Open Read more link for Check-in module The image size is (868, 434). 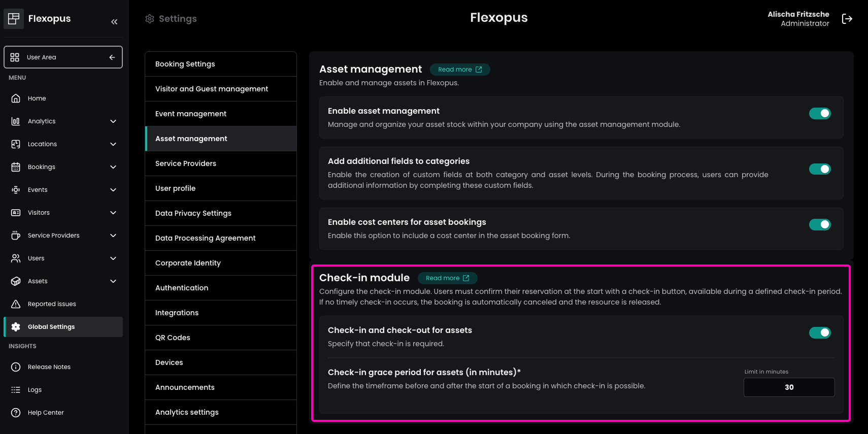[x=447, y=278]
